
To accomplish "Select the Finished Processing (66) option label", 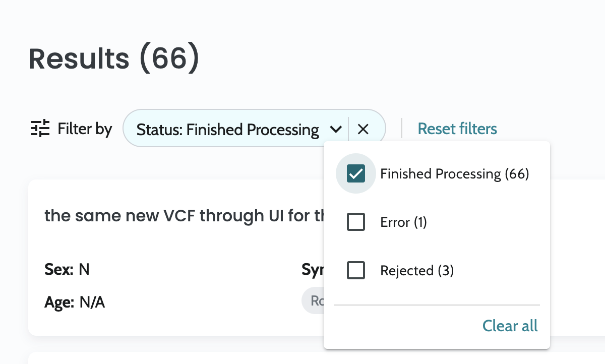I will coord(454,174).
